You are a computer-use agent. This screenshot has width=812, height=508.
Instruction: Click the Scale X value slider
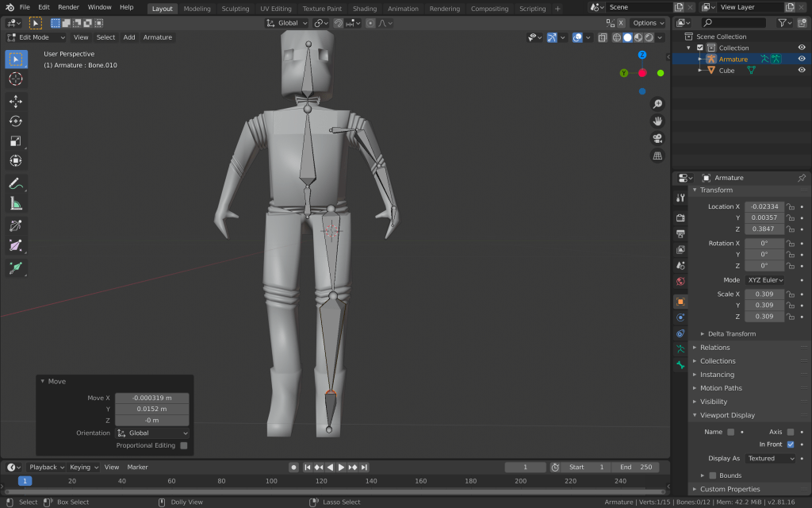(764, 294)
